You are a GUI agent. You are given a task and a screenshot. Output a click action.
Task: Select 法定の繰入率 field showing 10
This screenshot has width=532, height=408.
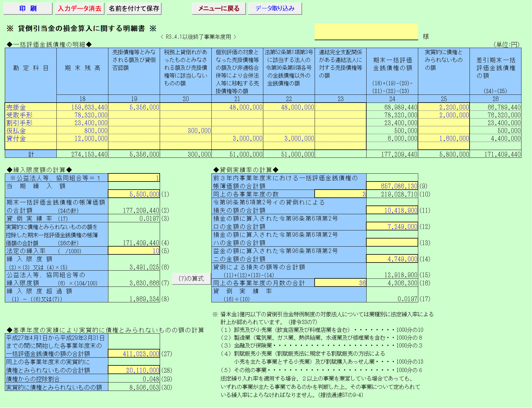click(x=134, y=251)
